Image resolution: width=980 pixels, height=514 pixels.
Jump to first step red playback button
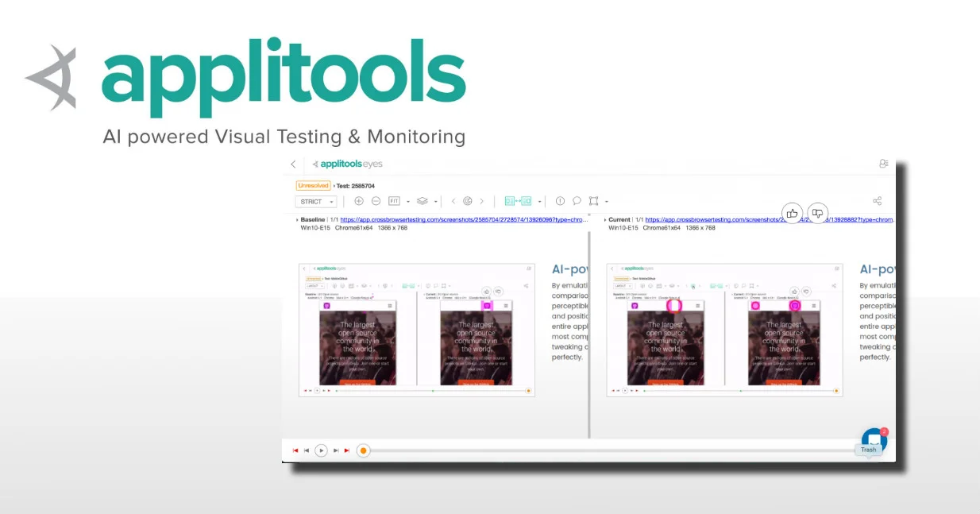[295, 450]
